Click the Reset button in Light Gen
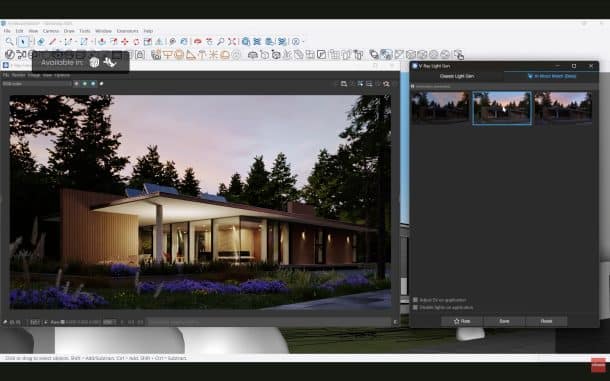 (547, 321)
